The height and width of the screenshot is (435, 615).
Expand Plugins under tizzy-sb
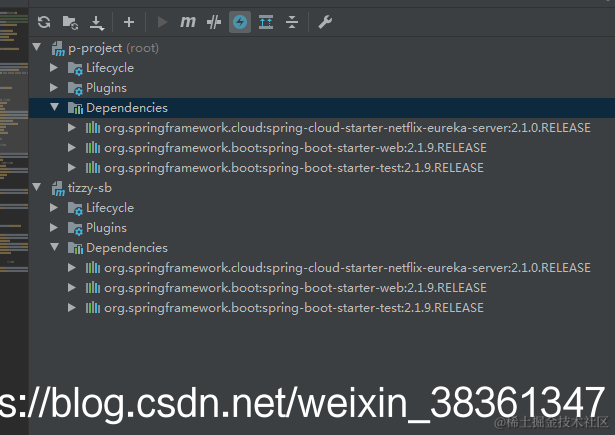click(54, 227)
